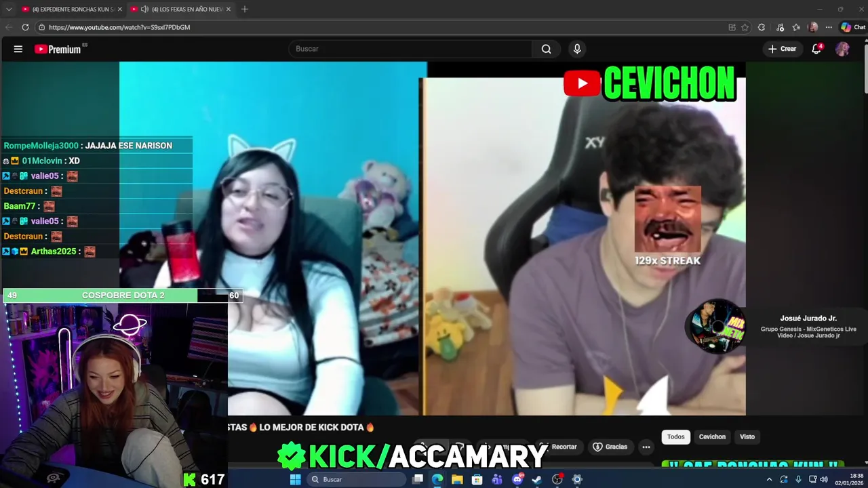The width and height of the screenshot is (868, 488).
Task: Open the YouTube guide hamburger menu
Action: click(x=18, y=49)
